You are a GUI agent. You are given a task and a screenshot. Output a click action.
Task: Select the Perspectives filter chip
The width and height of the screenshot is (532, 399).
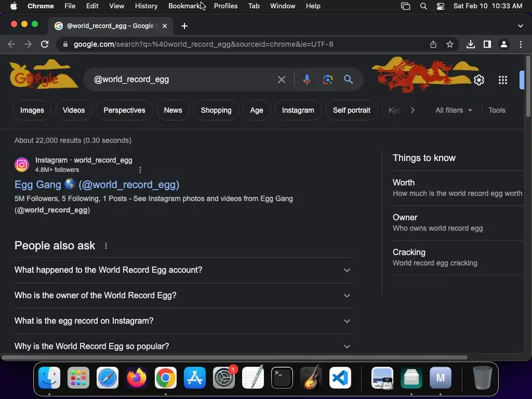coord(124,110)
